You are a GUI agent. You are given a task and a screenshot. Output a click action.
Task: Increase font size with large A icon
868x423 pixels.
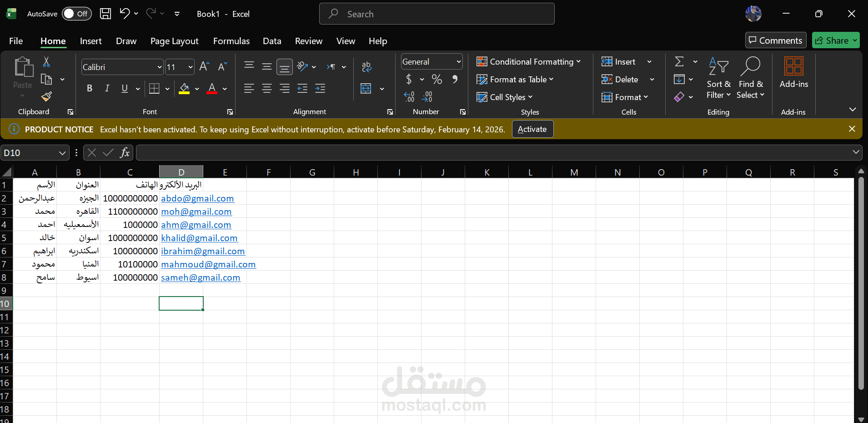tap(204, 67)
